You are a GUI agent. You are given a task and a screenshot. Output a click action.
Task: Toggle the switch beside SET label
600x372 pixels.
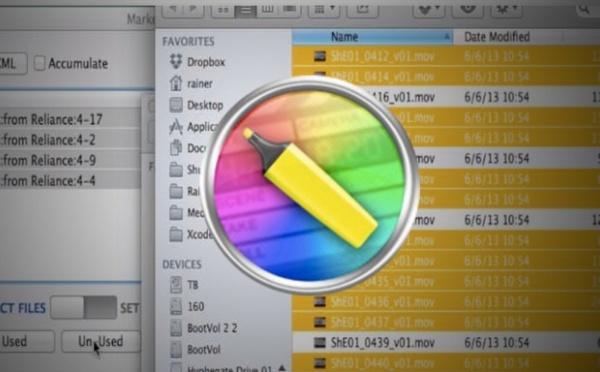[84, 307]
